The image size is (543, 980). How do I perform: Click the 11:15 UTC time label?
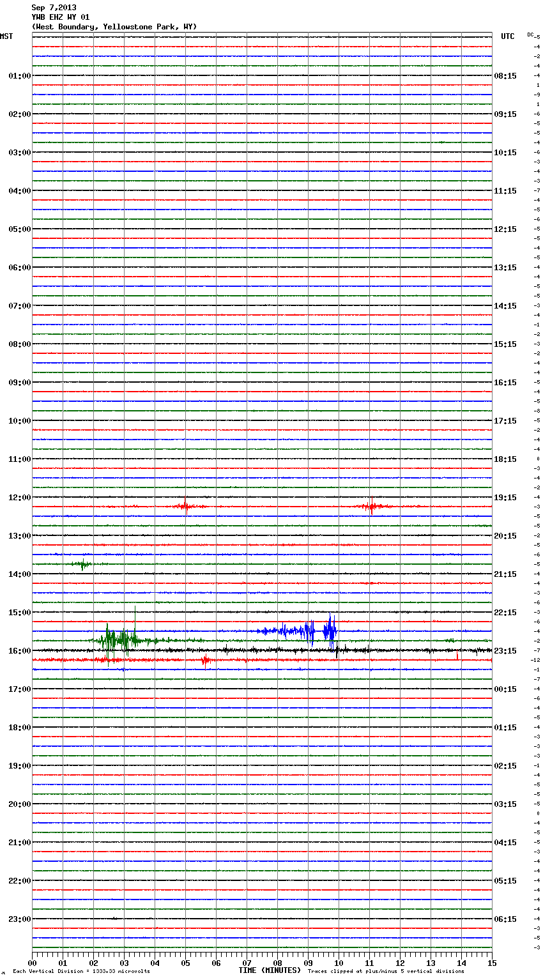[x=505, y=190]
